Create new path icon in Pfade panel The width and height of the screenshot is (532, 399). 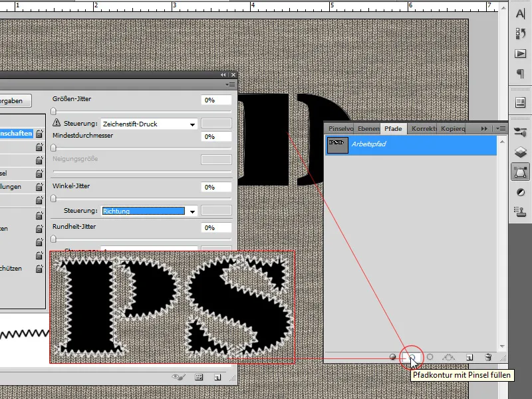tap(469, 357)
